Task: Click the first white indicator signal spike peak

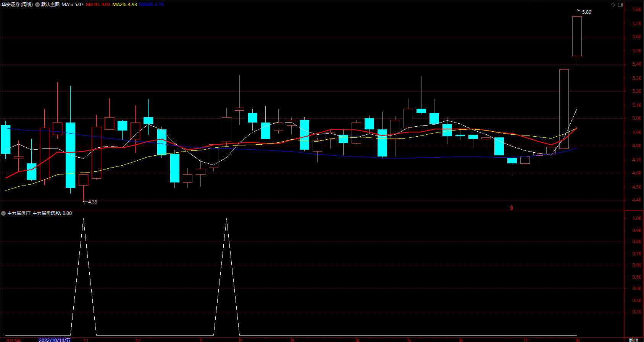Action: coord(83,219)
